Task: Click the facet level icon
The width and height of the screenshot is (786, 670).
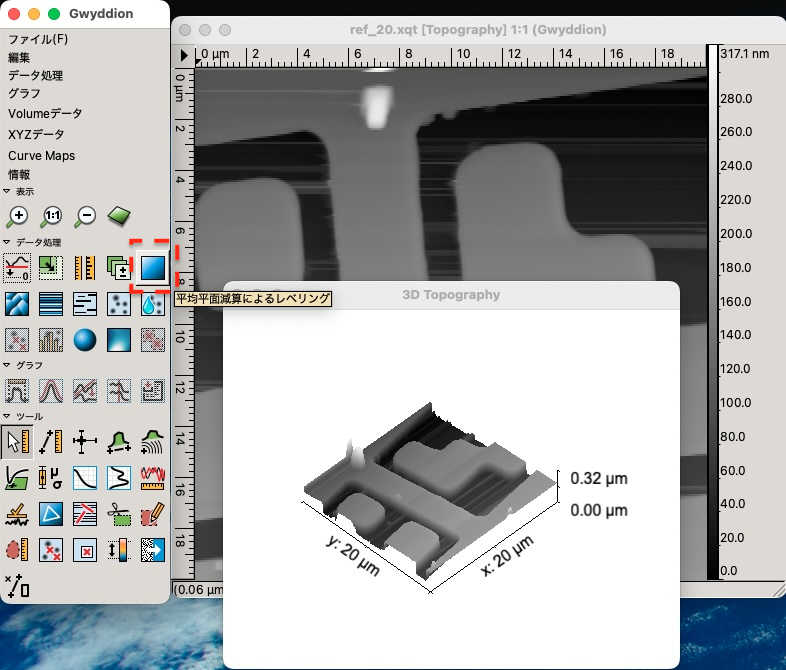Action: (x=17, y=304)
